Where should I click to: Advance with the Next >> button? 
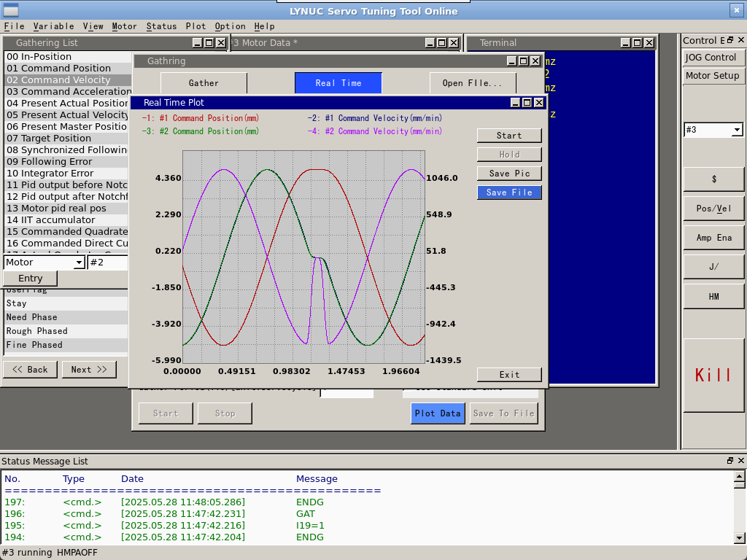coord(89,370)
